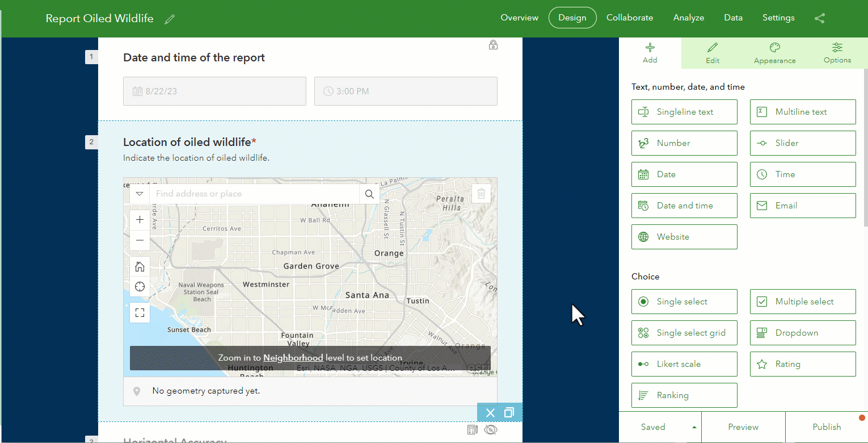Add an Email question element
The width and height of the screenshot is (868, 443).
click(x=802, y=205)
